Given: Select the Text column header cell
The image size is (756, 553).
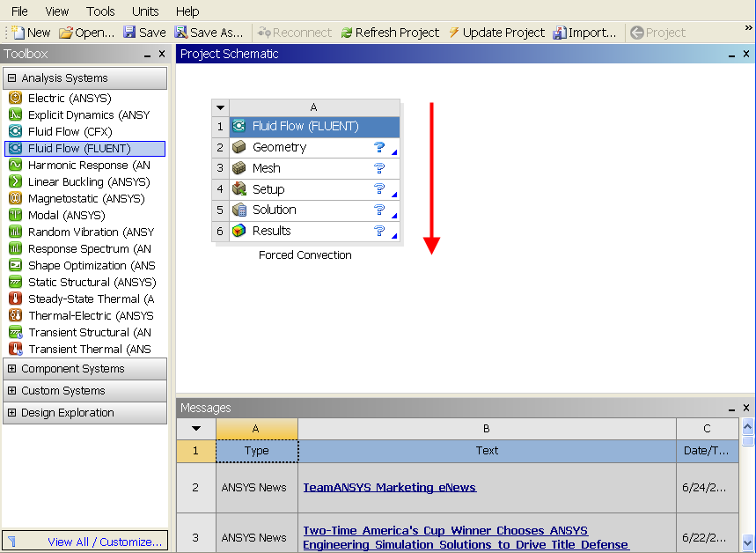Looking at the screenshot, I should pos(487,451).
